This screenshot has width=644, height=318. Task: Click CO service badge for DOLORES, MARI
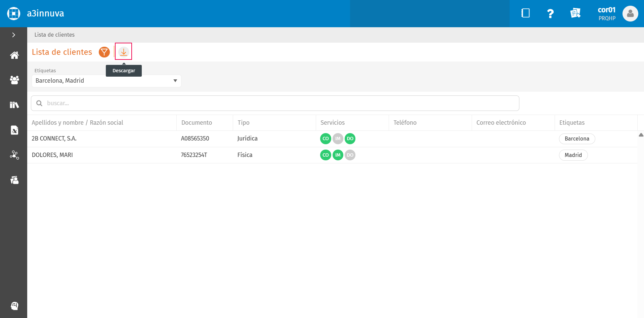pos(326,155)
